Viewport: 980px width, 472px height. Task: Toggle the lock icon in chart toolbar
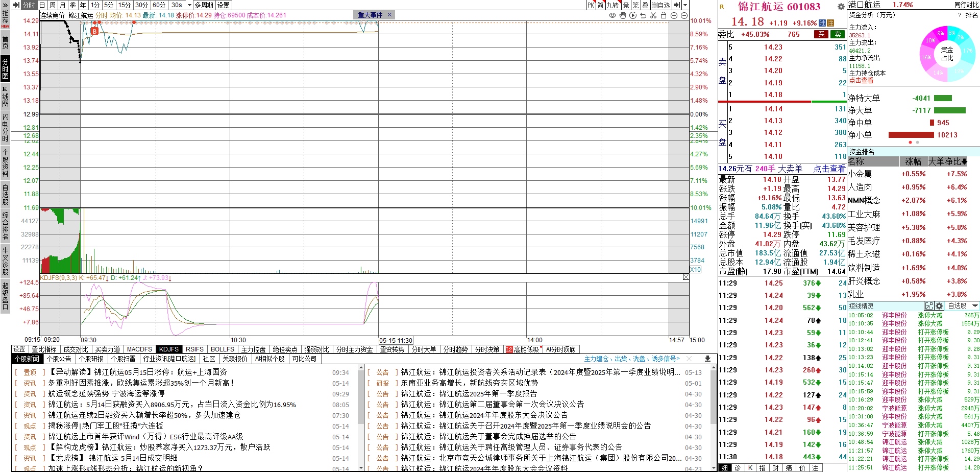664,15
